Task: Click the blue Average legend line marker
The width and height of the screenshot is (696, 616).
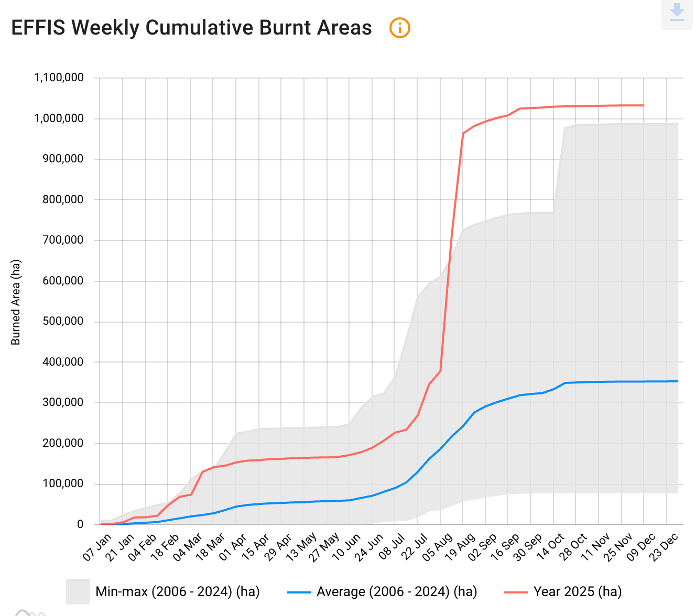Action: pyautogui.click(x=299, y=592)
